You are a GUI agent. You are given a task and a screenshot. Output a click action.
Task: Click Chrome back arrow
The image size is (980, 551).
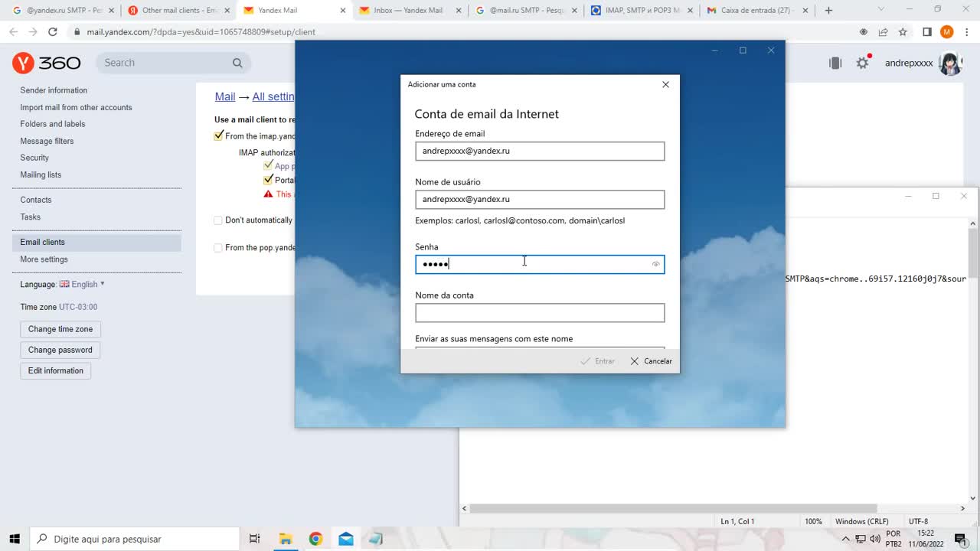pyautogui.click(x=14, y=32)
